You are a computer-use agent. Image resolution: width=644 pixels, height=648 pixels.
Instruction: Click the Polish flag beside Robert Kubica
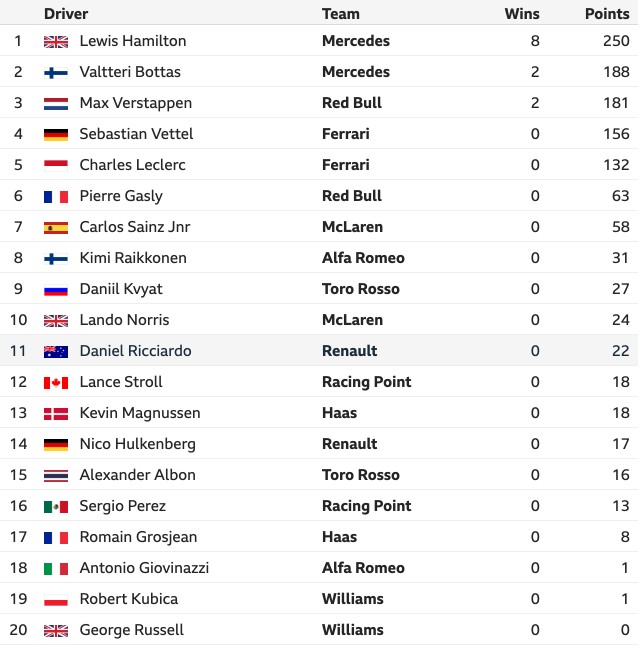coord(56,599)
